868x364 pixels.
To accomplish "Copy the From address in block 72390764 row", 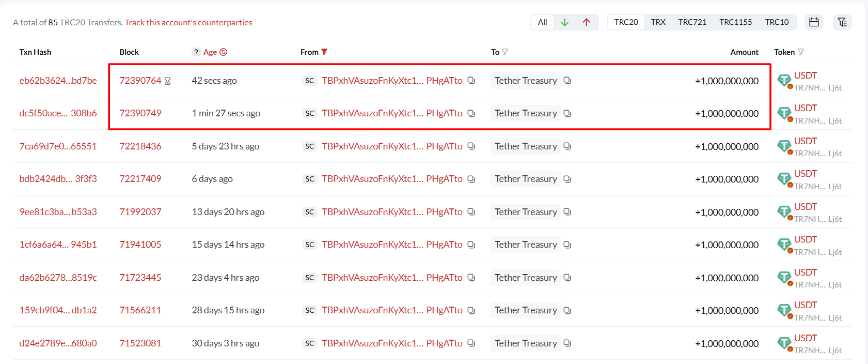I will point(471,81).
